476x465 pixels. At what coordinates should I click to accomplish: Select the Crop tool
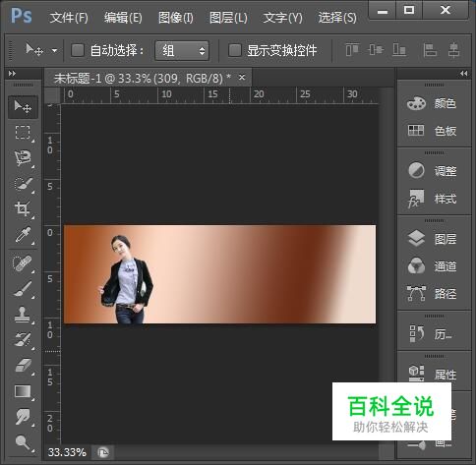pos(23,208)
